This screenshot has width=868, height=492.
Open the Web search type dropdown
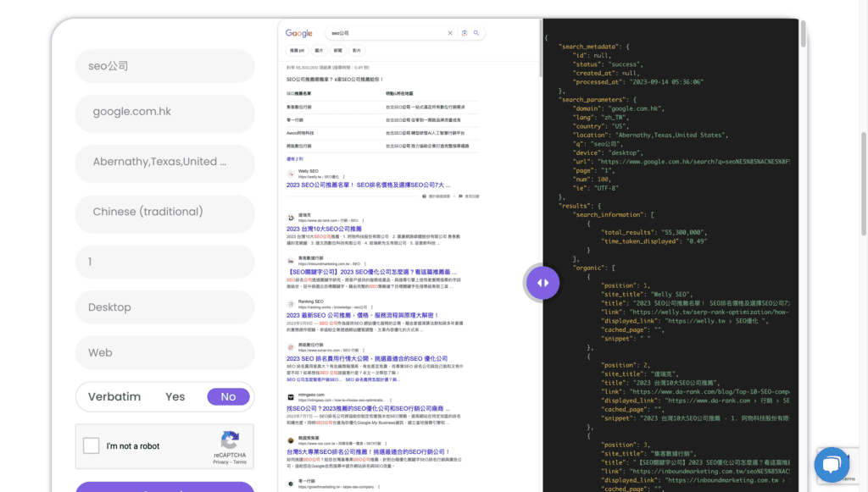click(165, 352)
